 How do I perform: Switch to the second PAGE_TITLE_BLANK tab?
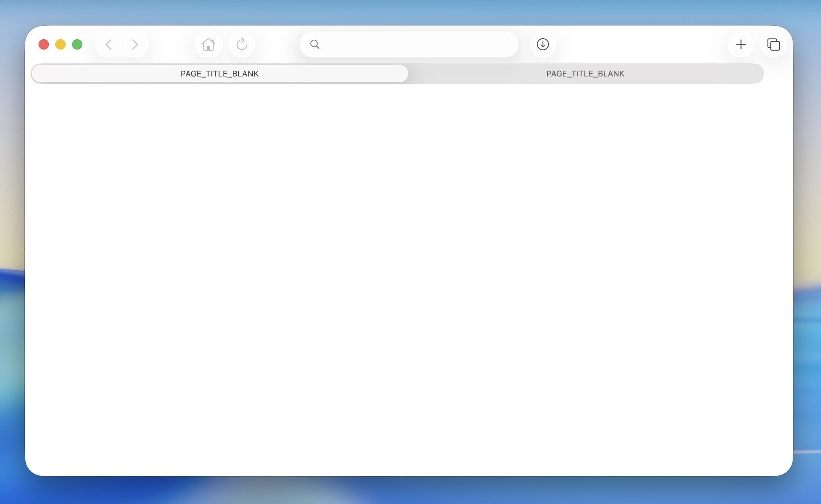pyautogui.click(x=585, y=74)
